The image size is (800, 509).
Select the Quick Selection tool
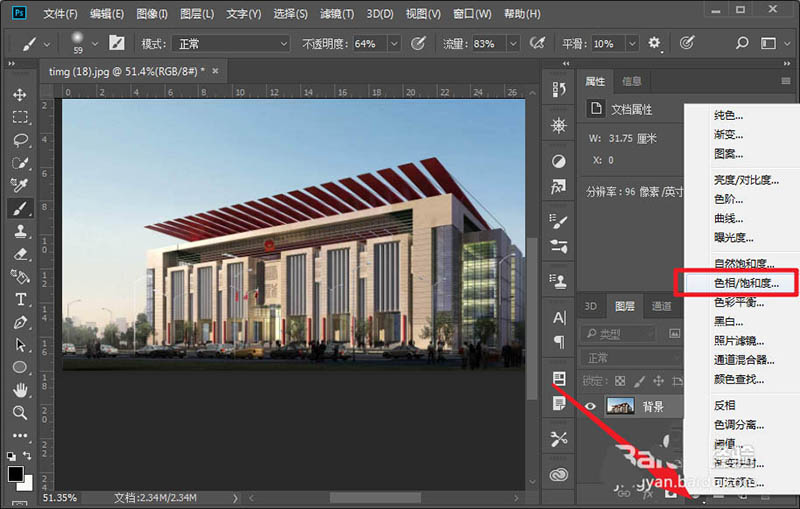coord(20,163)
